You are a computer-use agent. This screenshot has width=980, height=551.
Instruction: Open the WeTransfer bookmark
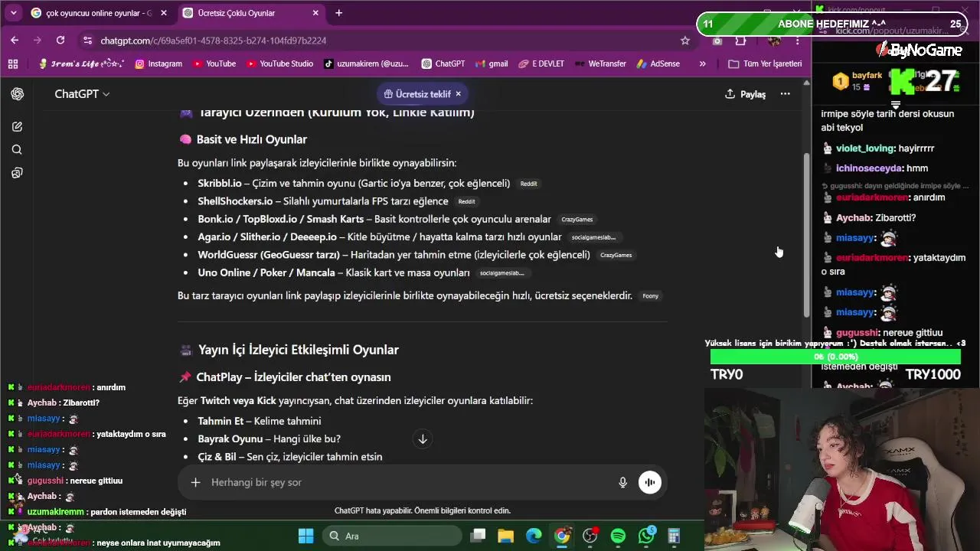(599, 64)
